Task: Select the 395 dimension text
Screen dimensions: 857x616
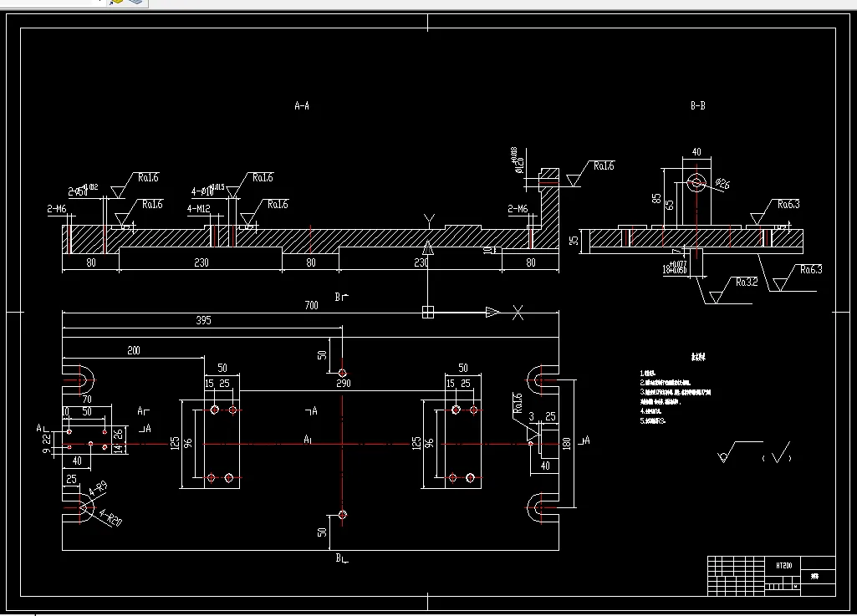Action: [x=203, y=320]
